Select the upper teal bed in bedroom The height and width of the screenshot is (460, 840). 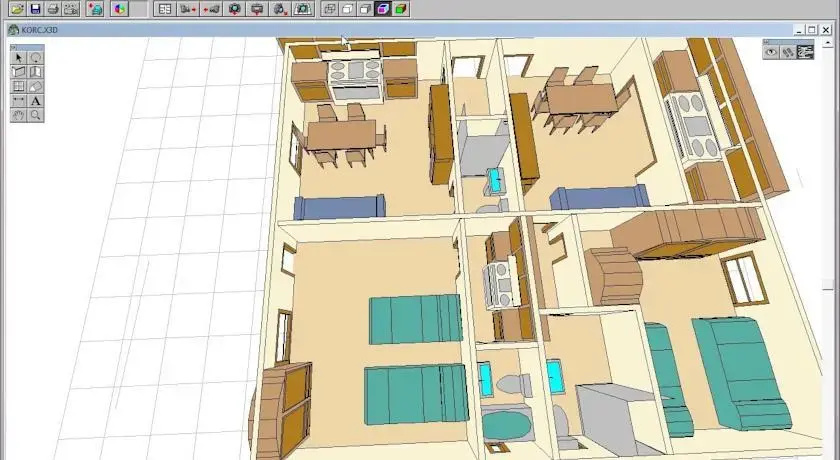click(416, 319)
